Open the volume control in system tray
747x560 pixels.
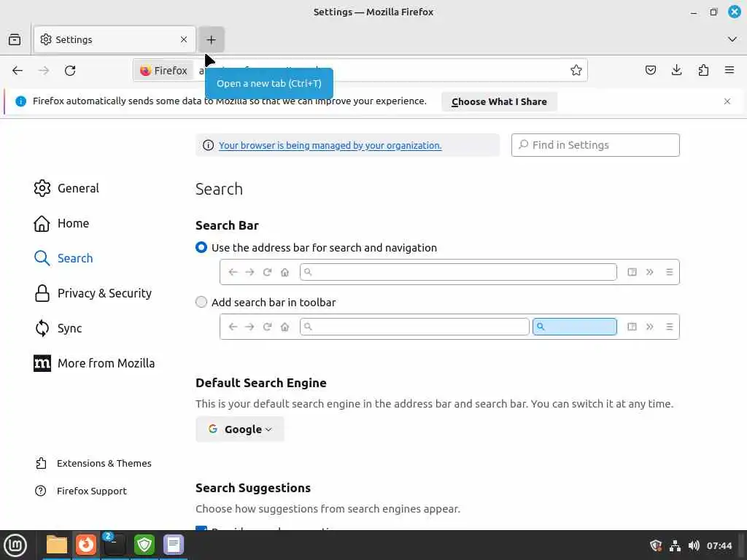point(694,545)
